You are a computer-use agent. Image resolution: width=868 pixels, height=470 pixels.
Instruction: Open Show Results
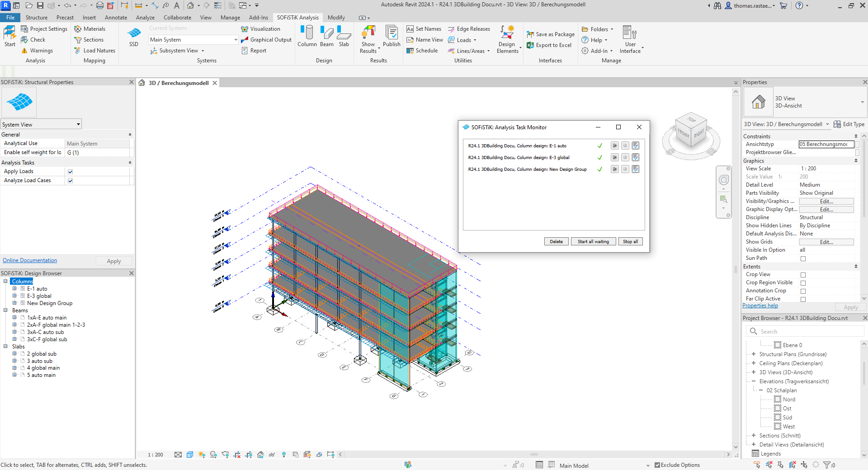pyautogui.click(x=369, y=39)
